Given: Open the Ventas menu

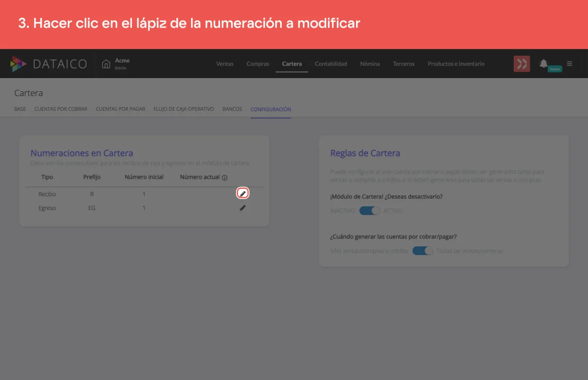Looking at the screenshot, I should 225,64.
